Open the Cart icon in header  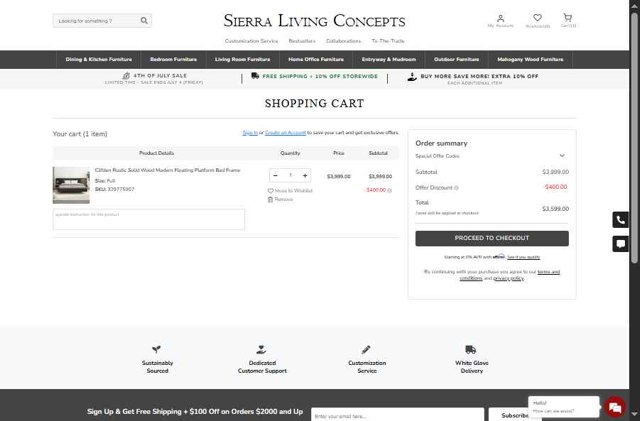(567, 17)
